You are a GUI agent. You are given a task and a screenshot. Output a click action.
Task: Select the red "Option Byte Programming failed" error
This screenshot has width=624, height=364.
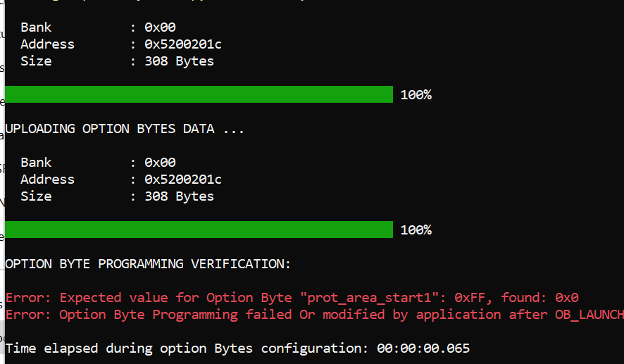point(176,315)
